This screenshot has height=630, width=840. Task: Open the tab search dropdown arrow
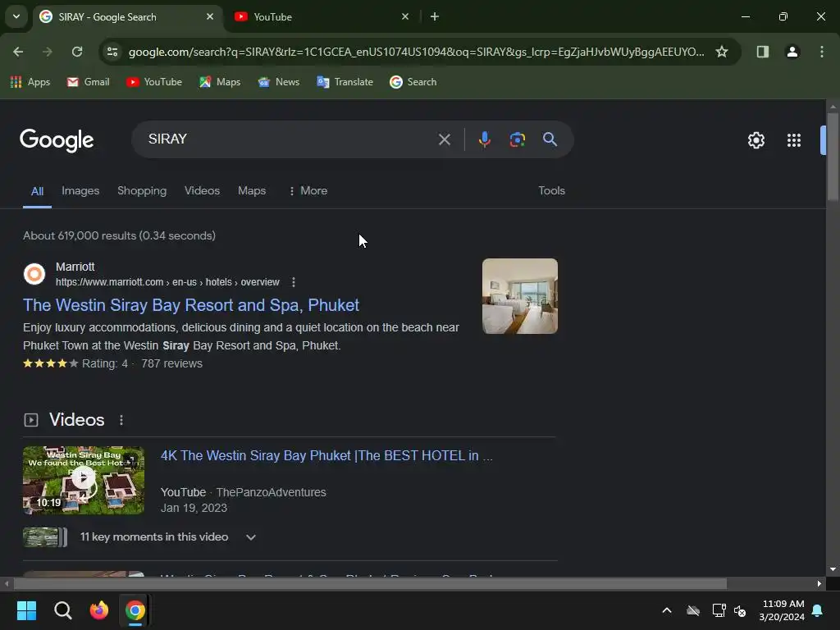16,16
